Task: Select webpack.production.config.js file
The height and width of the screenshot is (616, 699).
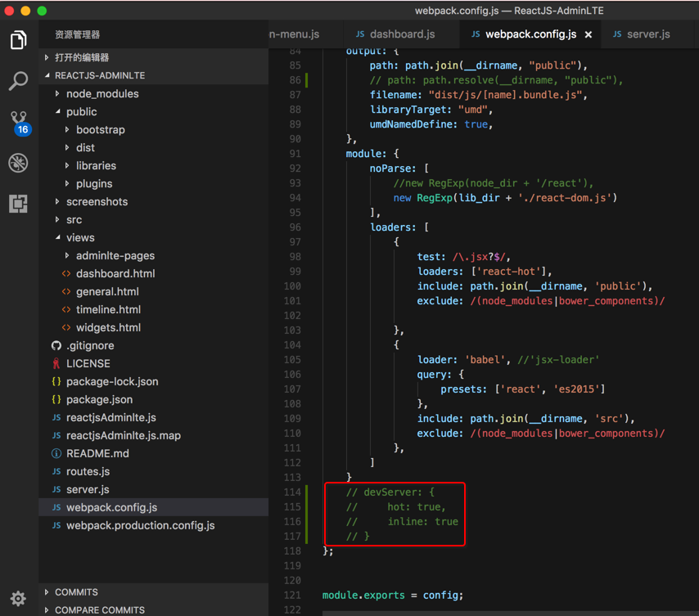Action: click(x=140, y=525)
